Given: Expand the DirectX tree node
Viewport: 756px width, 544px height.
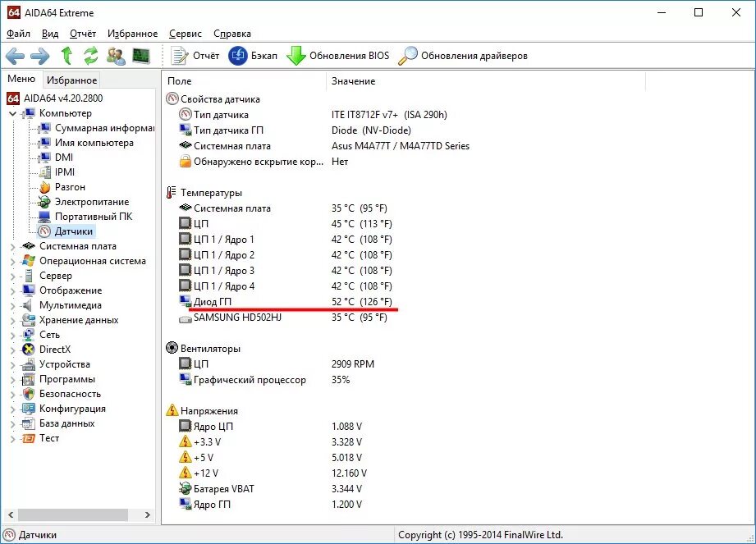Looking at the screenshot, I should (x=13, y=350).
